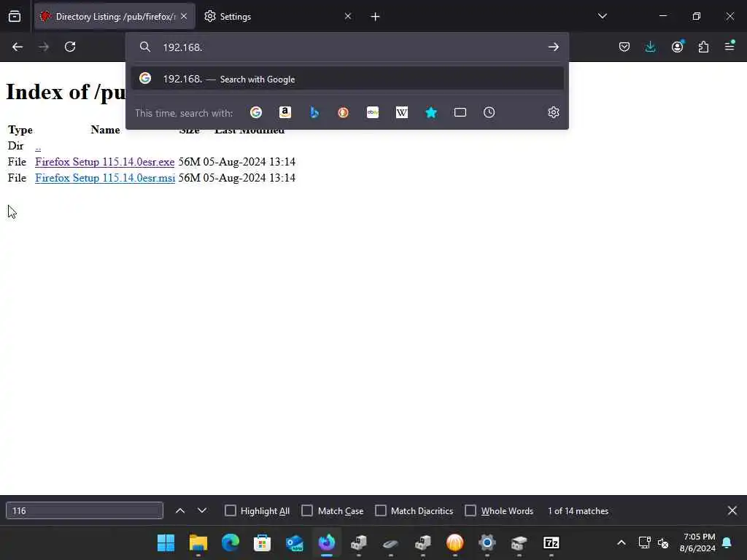Close the find bar
The width and height of the screenshot is (747, 560).
(732, 510)
